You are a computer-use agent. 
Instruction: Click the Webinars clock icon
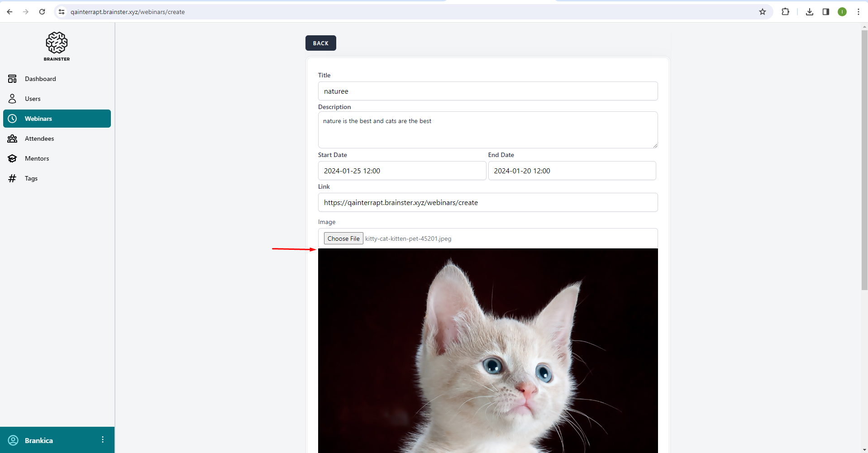click(12, 119)
